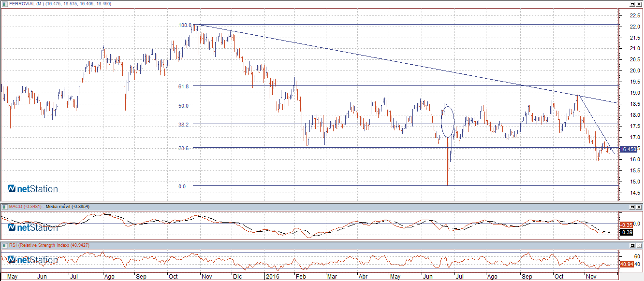Click the MACD panel icon

point(4,207)
